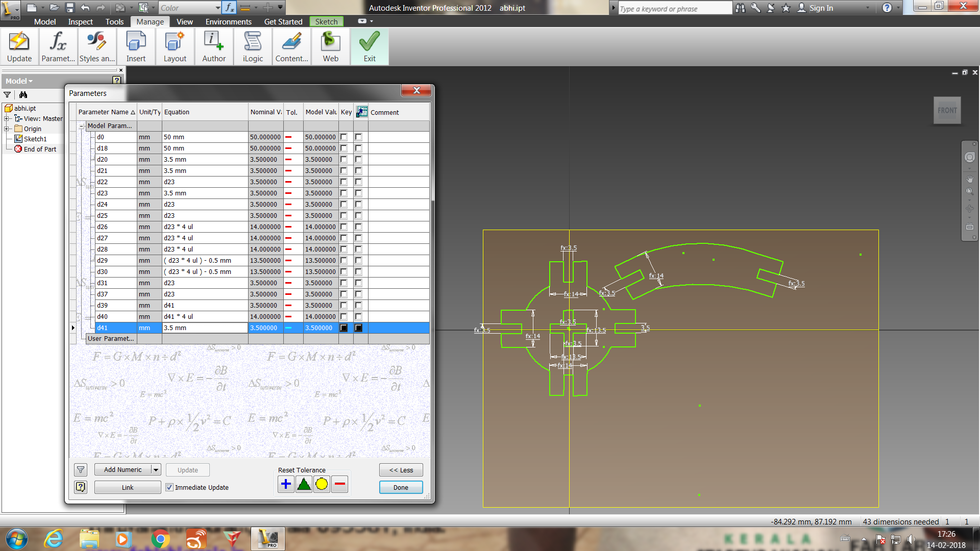Click the Done button
Image resolution: width=980 pixels, height=551 pixels.
(x=401, y=487)
